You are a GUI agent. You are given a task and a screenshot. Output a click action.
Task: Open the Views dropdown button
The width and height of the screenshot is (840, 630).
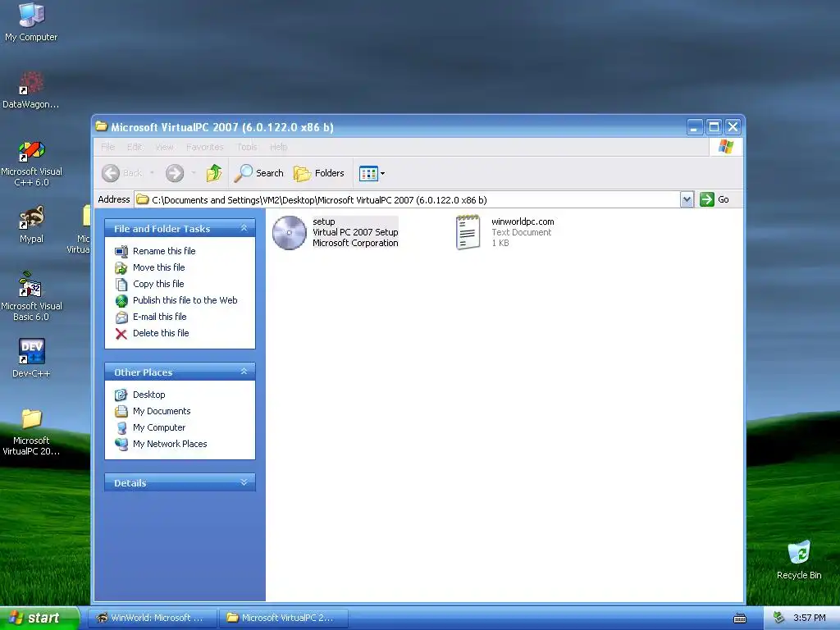pos(372,173)
